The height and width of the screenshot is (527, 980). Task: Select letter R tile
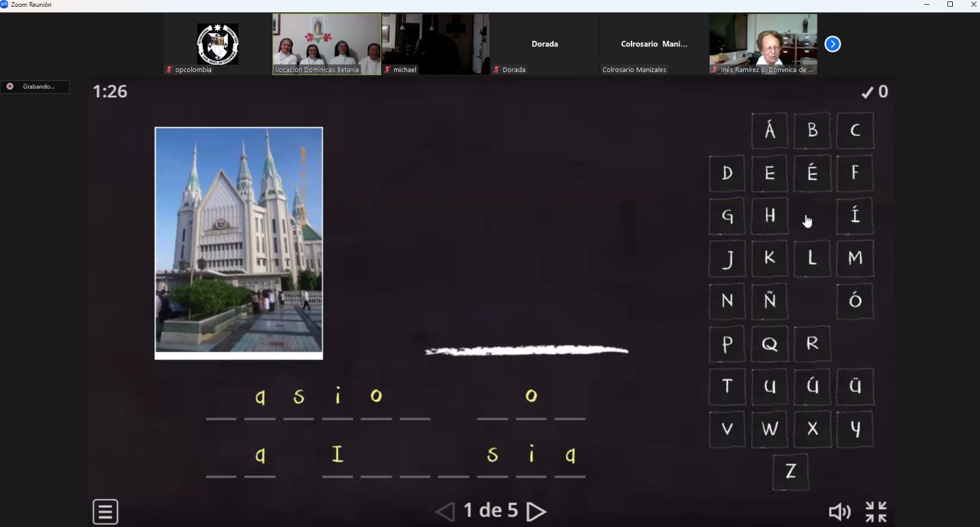812,344
